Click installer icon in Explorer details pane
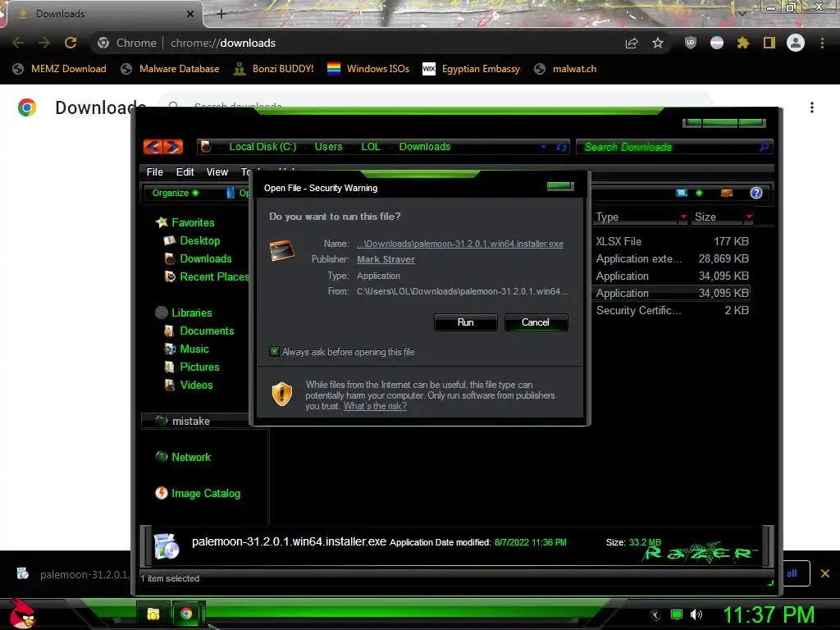The width and height of the screenshot is (840, 630). coord(166,546)
